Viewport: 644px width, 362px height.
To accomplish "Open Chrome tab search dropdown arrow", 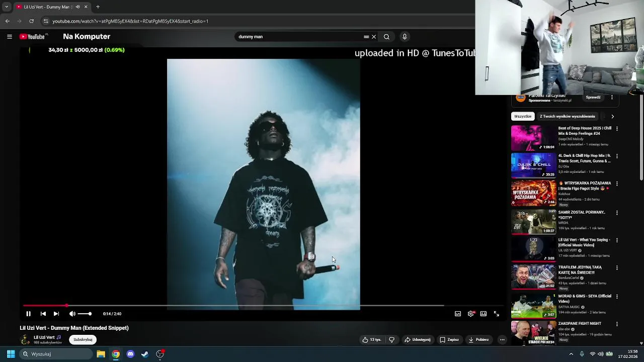I will (x=7, y=7).
